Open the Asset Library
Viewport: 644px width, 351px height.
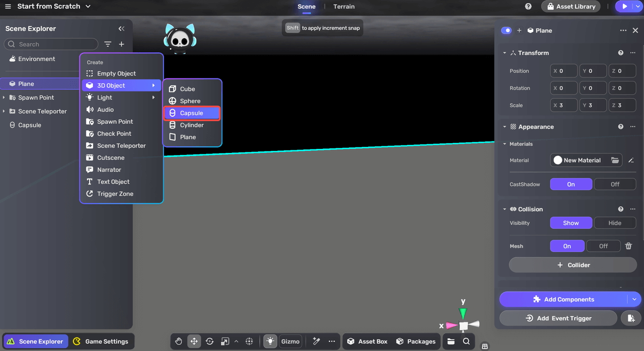click(x=571, y=7)
